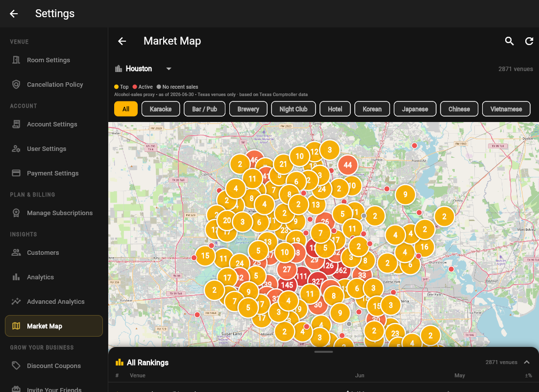This screenshot has height=392, width=539.
Task: Open the Houston city dropdown
Action: (144, 69)
